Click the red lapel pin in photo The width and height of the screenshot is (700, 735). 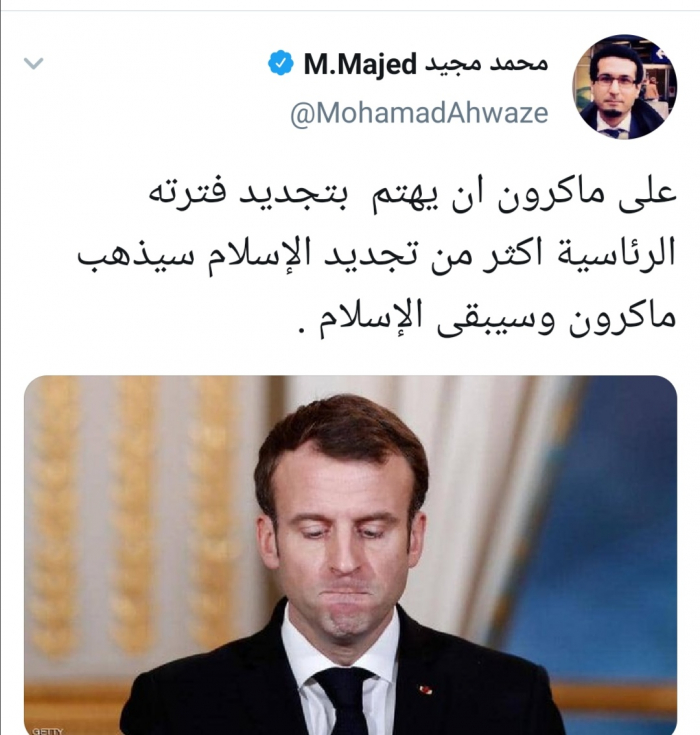425,690
